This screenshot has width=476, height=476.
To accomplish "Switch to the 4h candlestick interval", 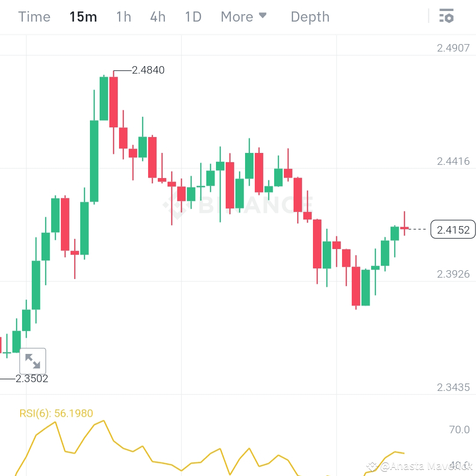I will 157,16.
